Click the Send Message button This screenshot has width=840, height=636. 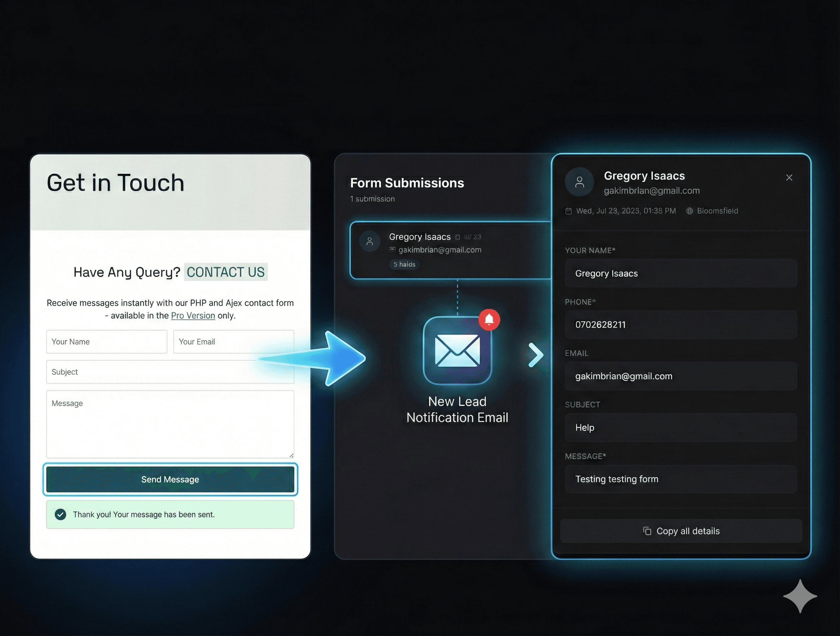coord(170,479)
